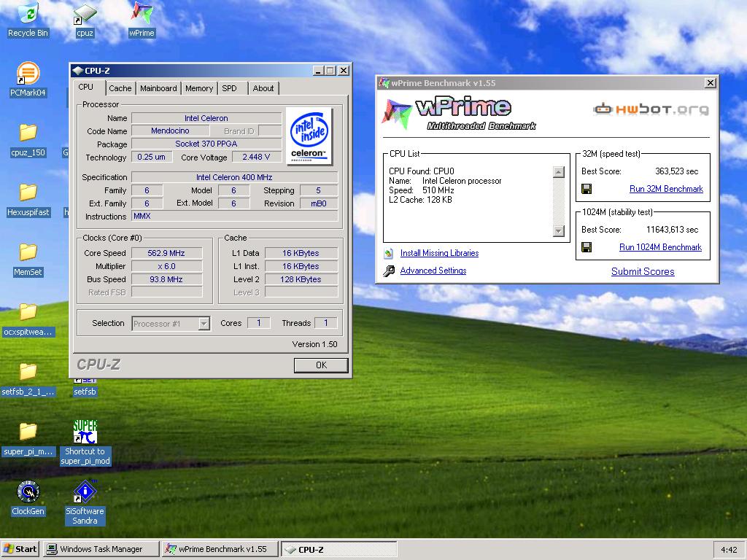Open the About tab in CPU-Z
The height and width of the screenshot is (560, 747).
coord(263,88)
